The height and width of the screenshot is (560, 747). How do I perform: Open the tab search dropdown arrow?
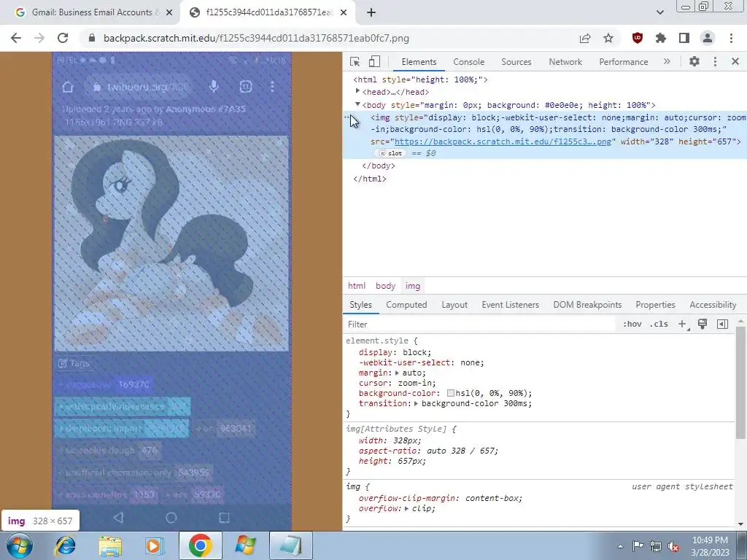click(659, 12)
